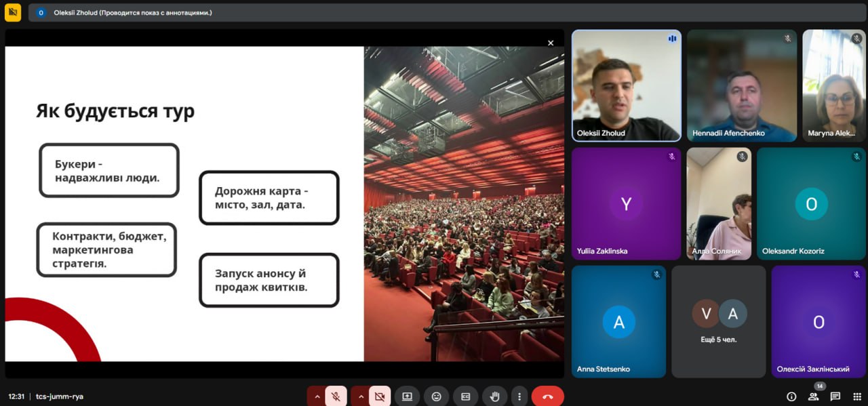This screenshot has width=868, height=406.
Task: Click muted mic icon on Anna Stetsenko tile
Action: point(656,275)
